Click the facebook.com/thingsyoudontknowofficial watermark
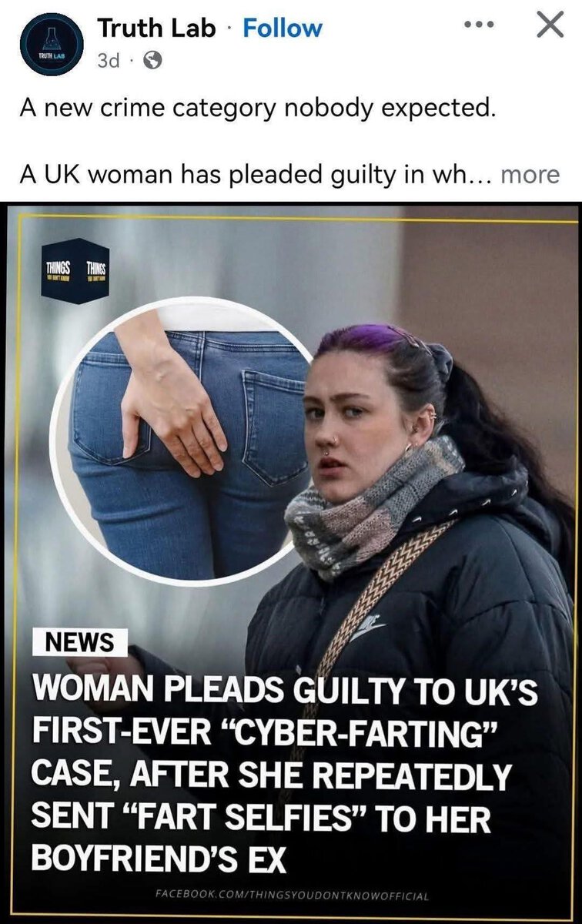 291,896
